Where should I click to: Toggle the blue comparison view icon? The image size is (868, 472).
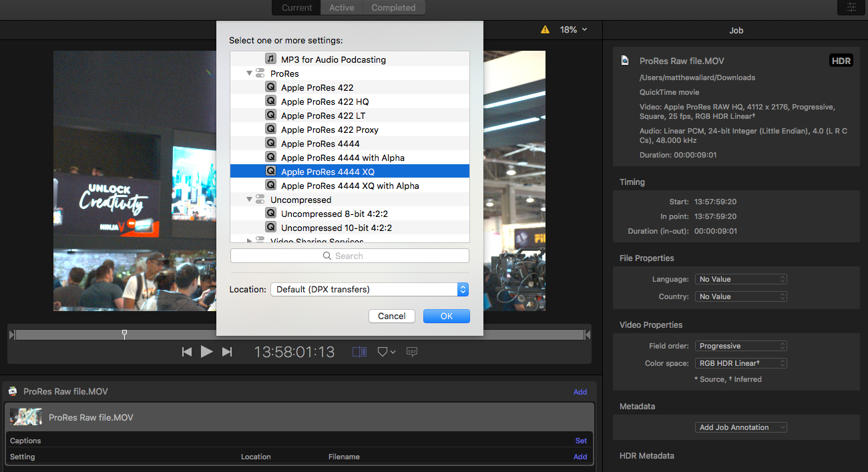tap(359, 352)
